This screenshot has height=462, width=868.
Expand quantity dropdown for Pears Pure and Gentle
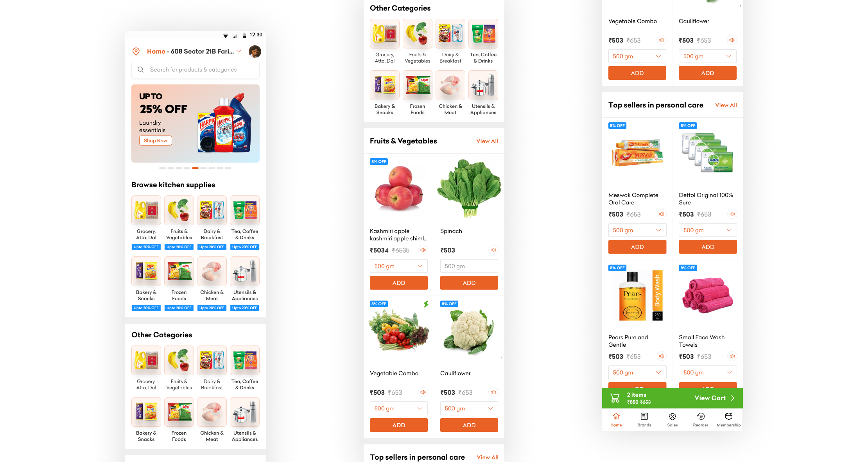tap(637, 372)
